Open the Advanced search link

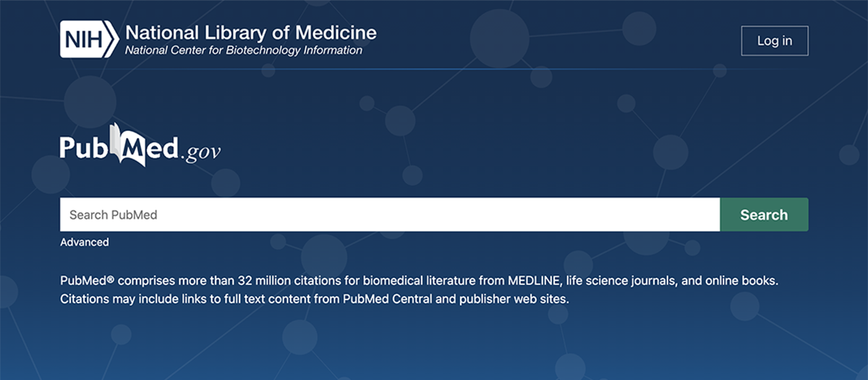85,242
